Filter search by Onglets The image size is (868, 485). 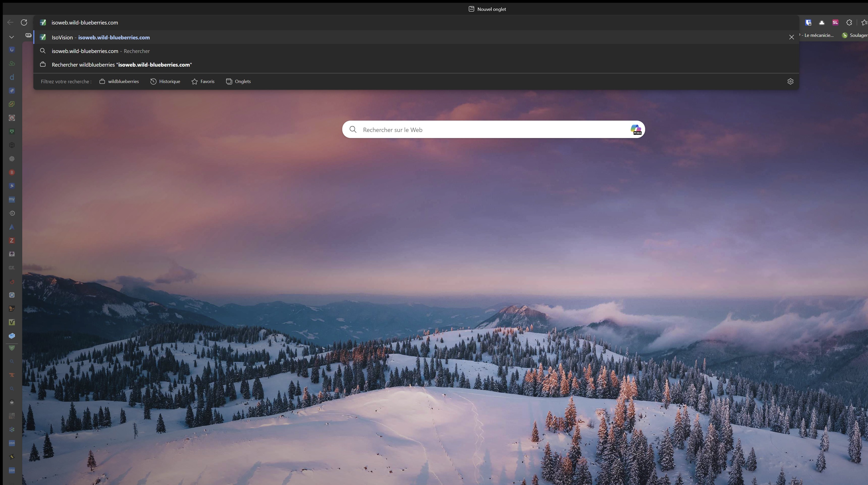(x=238, y=82)
